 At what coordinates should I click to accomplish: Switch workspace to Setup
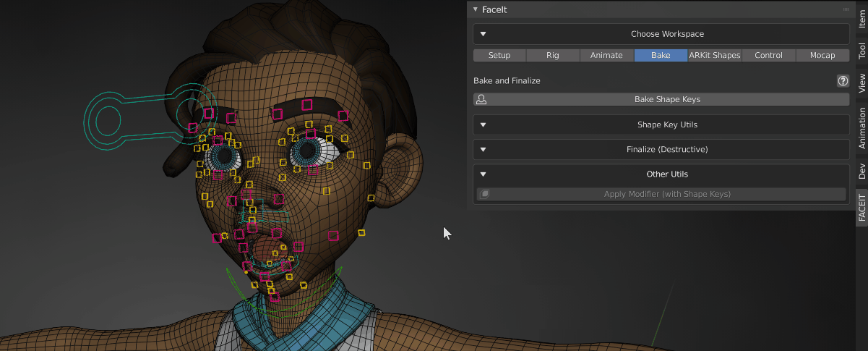click(x=499, y=56)
